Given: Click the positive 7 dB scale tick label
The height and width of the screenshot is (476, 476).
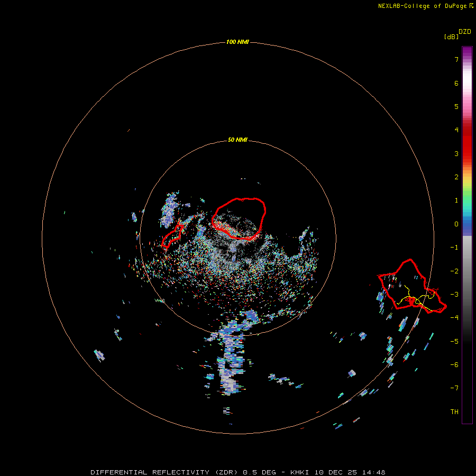Looking at the screenshot, I should 456,59.
